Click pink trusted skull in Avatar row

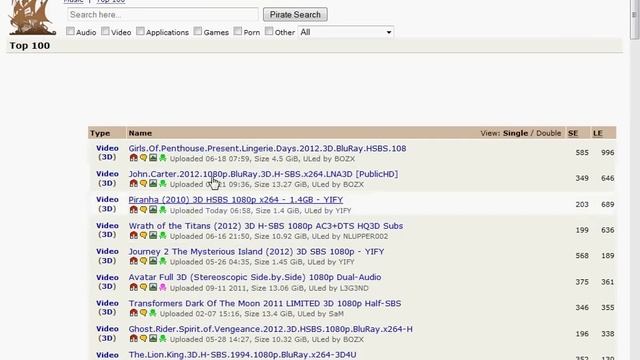pyautogui.click(x=163, y=287)
